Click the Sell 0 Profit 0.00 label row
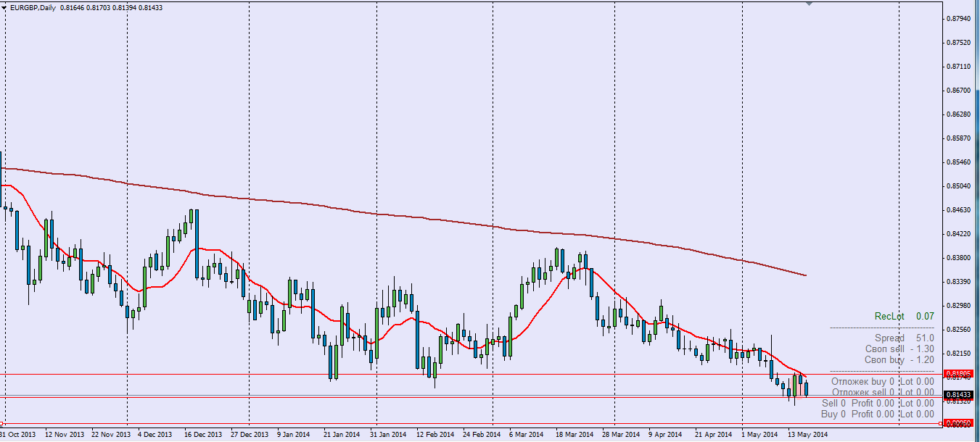 878,403
